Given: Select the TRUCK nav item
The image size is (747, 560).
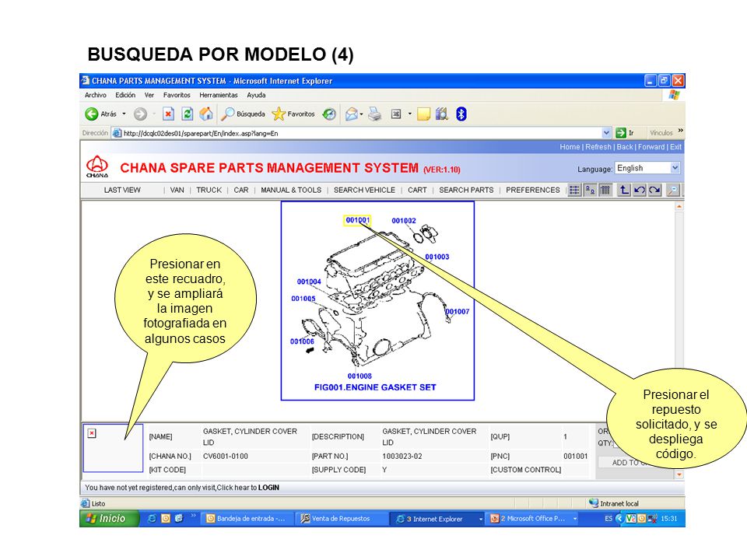Looking at the screenshot, I should (x=209, y=190).
